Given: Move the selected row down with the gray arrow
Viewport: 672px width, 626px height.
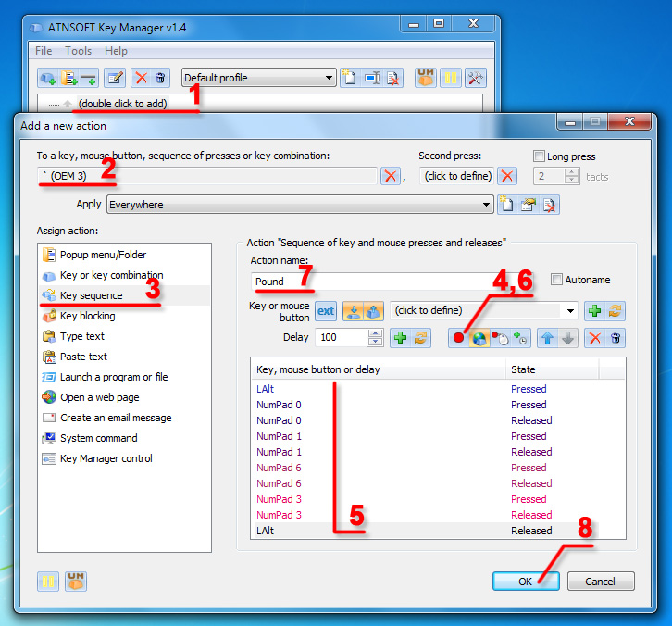Looking at the screenshot, I should [x=567, y=338].
